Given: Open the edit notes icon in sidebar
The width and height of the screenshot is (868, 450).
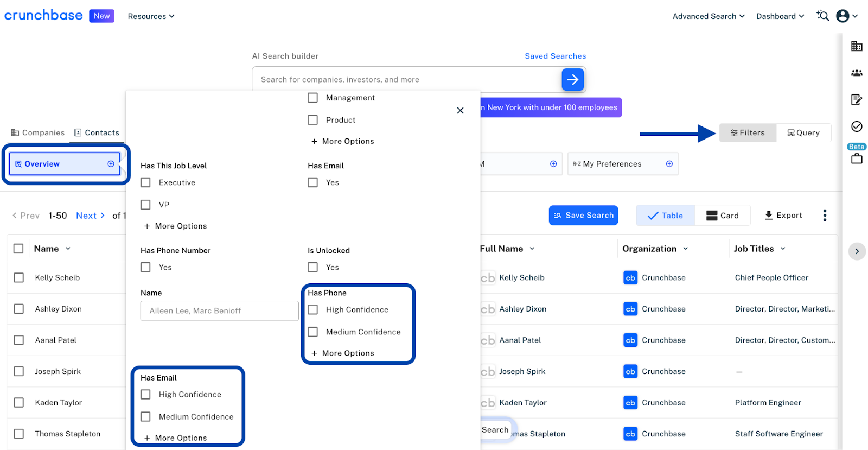Looking at the screenshot, I should pos(857,99).
